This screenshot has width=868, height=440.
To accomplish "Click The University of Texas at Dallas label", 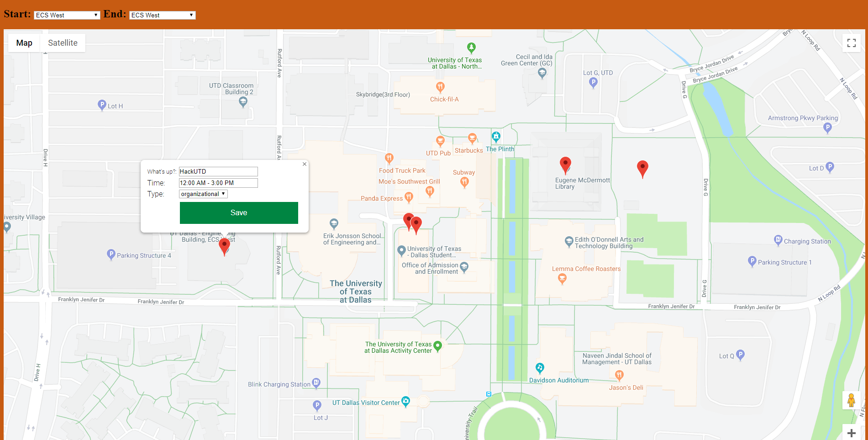I will point(356,292).
